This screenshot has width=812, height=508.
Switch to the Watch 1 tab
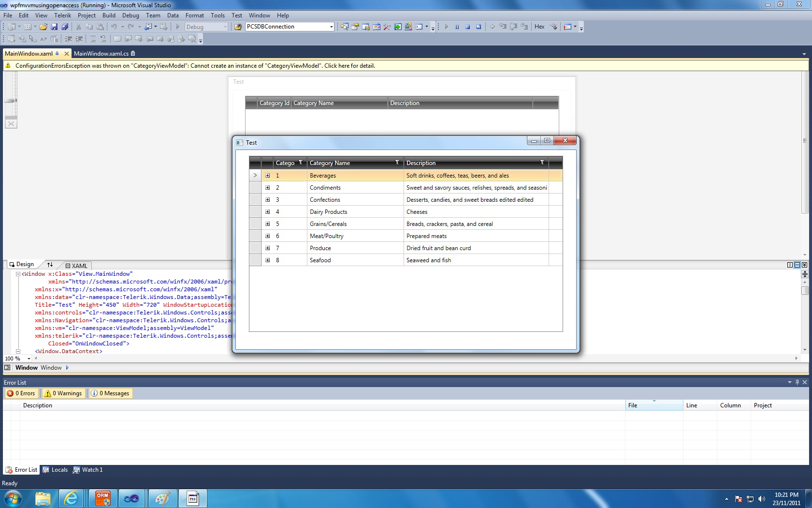(x=88, y=470)
